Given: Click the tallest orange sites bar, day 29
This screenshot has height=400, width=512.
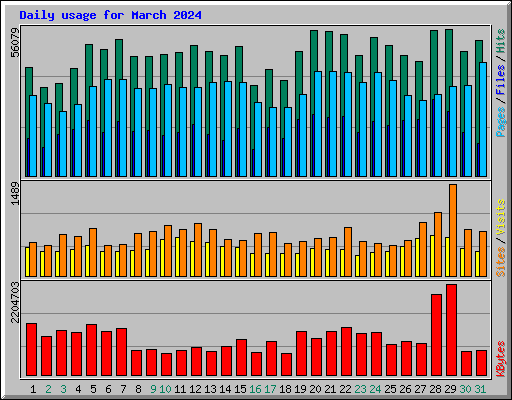Looking at the screenshot, I should click(x=453, y=230).
